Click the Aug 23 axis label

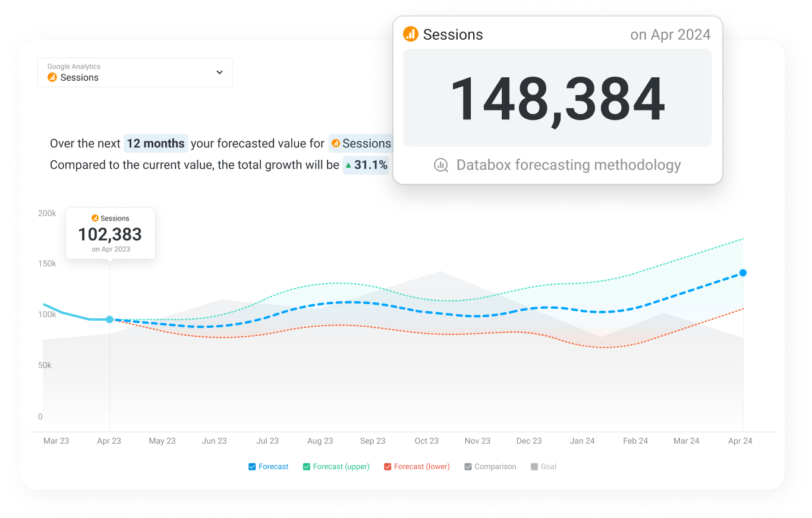coord(320,441)
